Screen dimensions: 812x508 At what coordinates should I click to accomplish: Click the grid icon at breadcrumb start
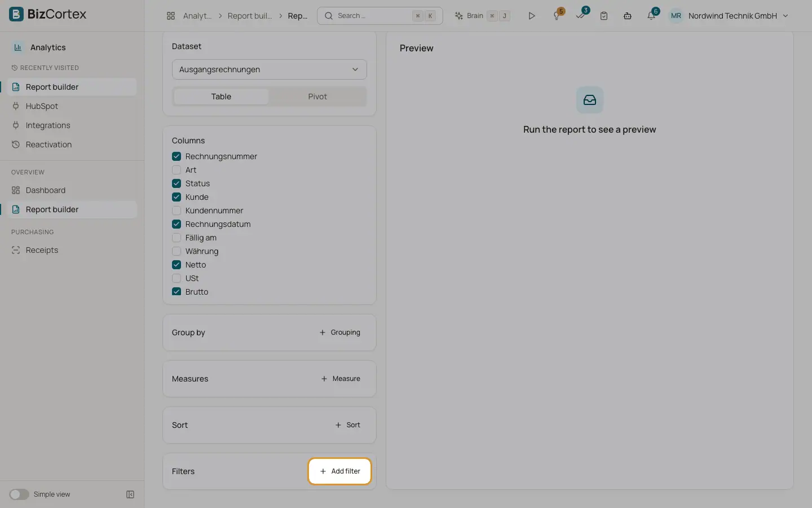[171, 16]
